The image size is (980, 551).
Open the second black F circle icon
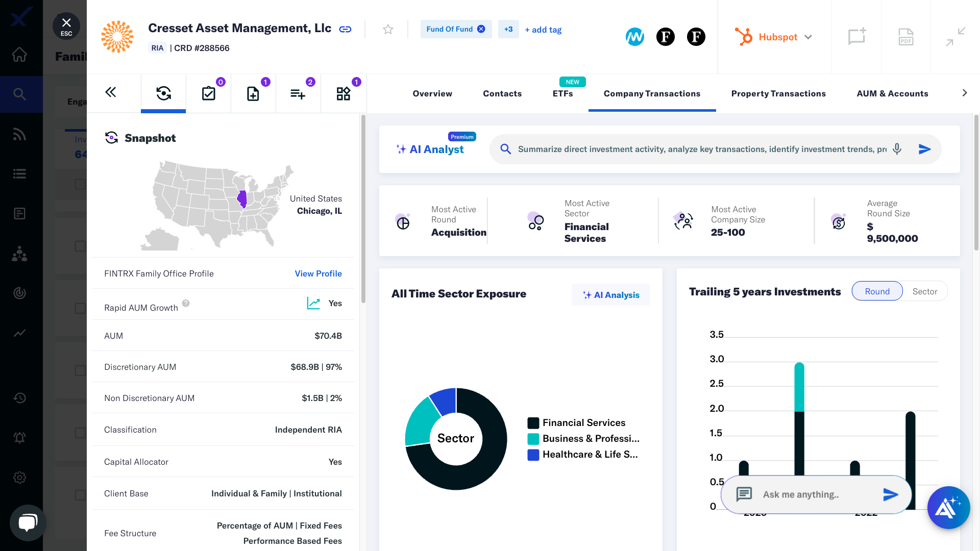click(x=696, y=37)
